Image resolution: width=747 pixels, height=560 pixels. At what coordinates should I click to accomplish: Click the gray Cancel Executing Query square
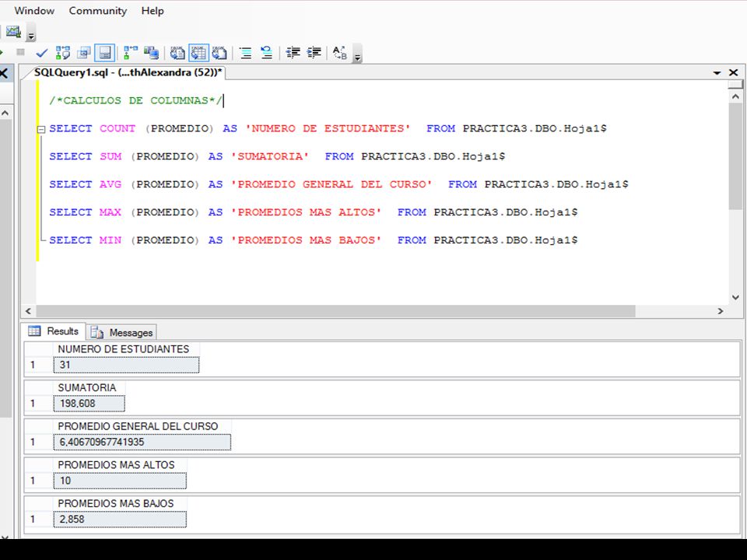tap(20, 52)
